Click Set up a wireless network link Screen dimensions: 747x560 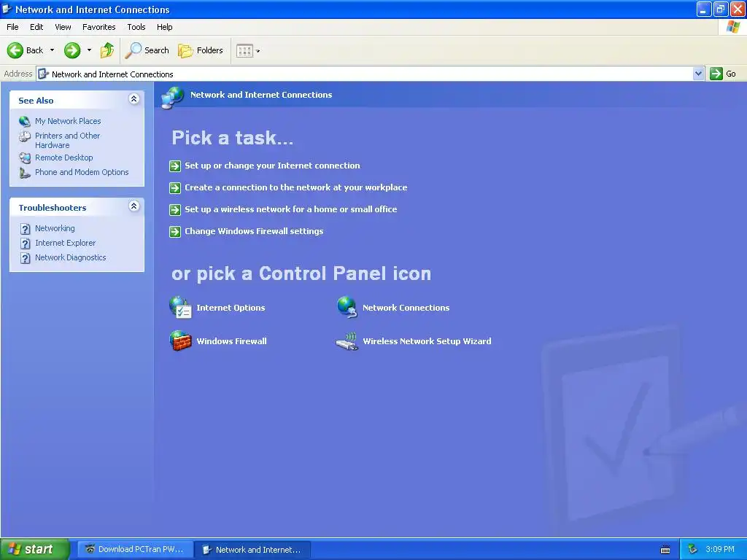click(290, 209)
